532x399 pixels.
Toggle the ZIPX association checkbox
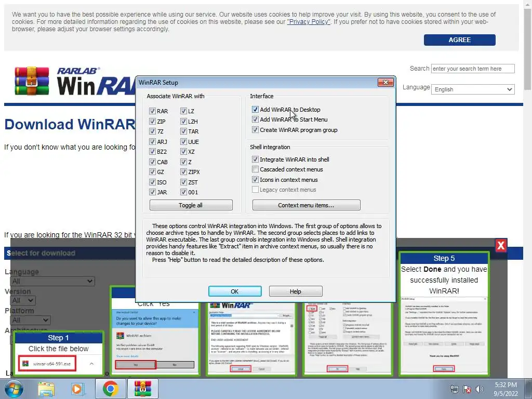click(183, 172)
